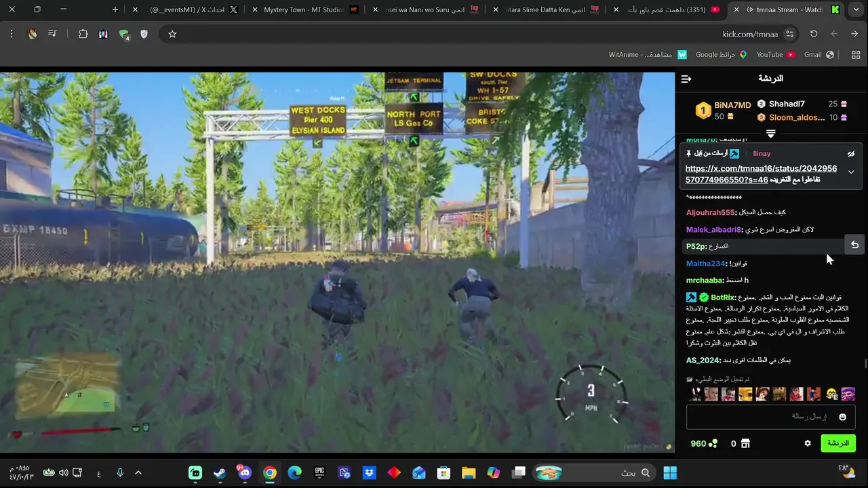Open the Aljouhrah555 username in chat
Viewport: 868px width, 488px height.
(x=710, y=213)
